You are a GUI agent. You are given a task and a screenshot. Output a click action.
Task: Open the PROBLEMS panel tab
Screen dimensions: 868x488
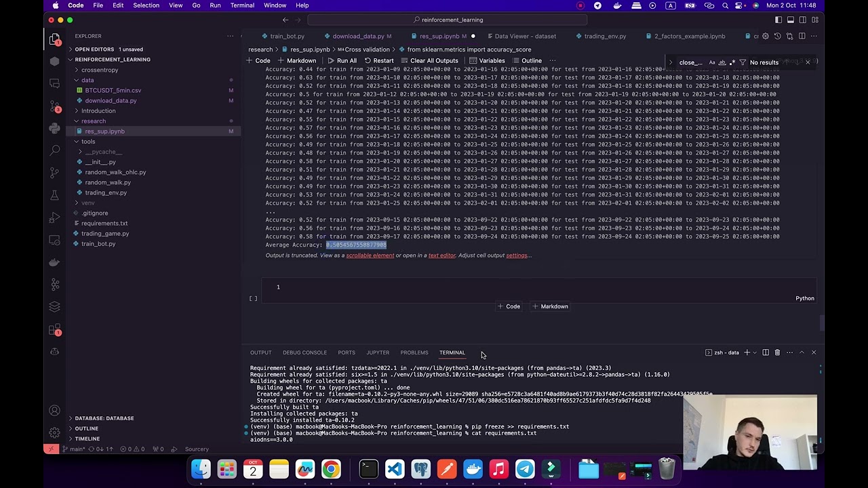click(x=414, y=352)
